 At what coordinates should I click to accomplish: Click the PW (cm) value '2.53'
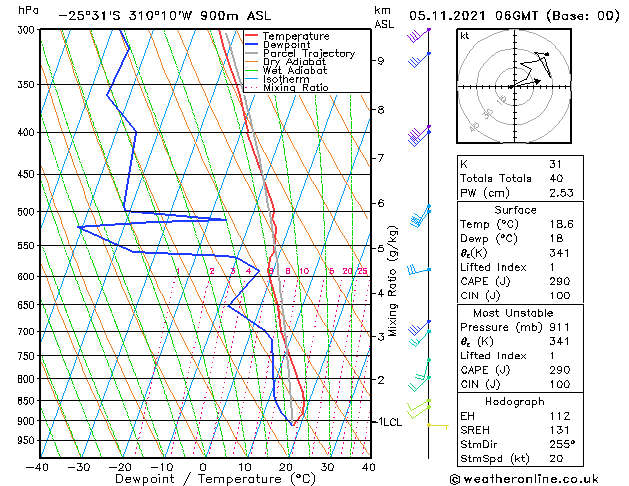(x=562, y=193)
